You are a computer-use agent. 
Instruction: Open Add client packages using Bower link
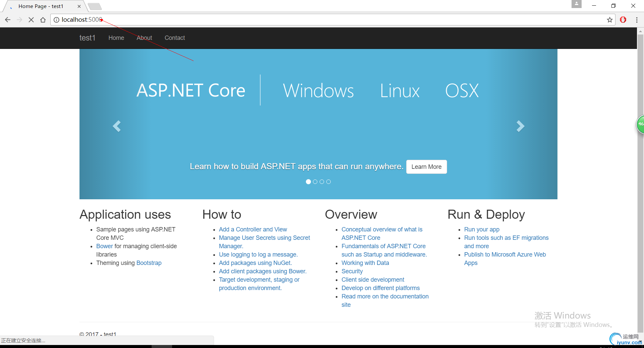263,271
